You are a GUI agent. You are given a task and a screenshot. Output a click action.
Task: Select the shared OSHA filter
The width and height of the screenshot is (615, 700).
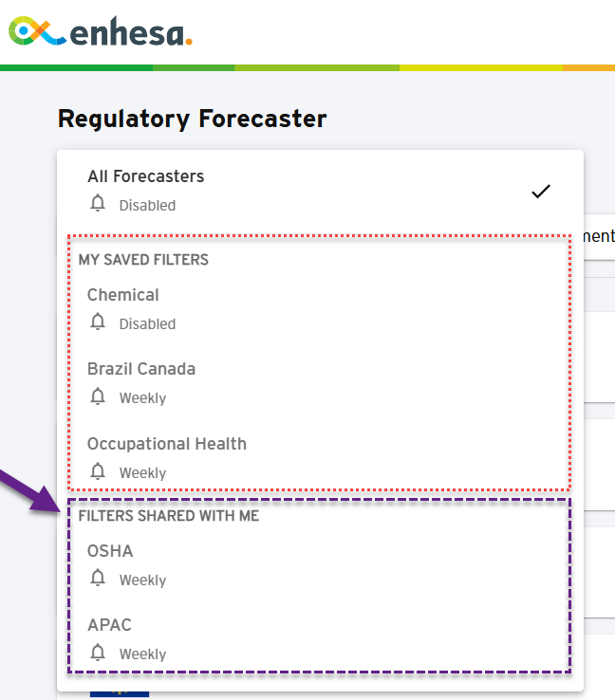point(320,564)
